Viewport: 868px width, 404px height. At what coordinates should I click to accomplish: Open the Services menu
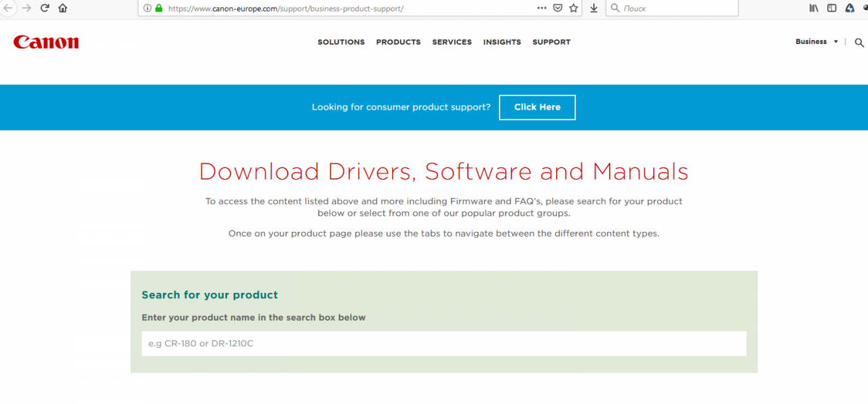coord(452,42)
